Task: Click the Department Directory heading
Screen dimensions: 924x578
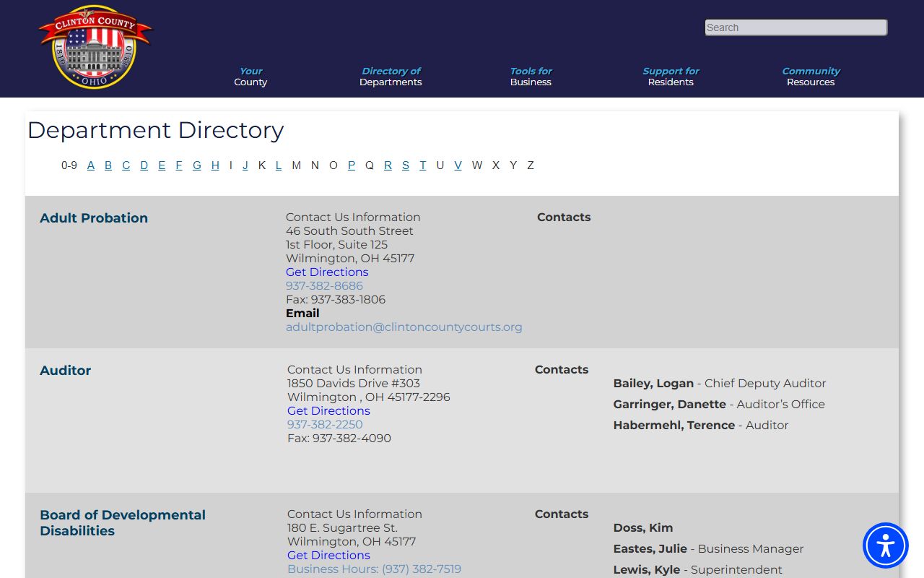Action: [156, 131]
